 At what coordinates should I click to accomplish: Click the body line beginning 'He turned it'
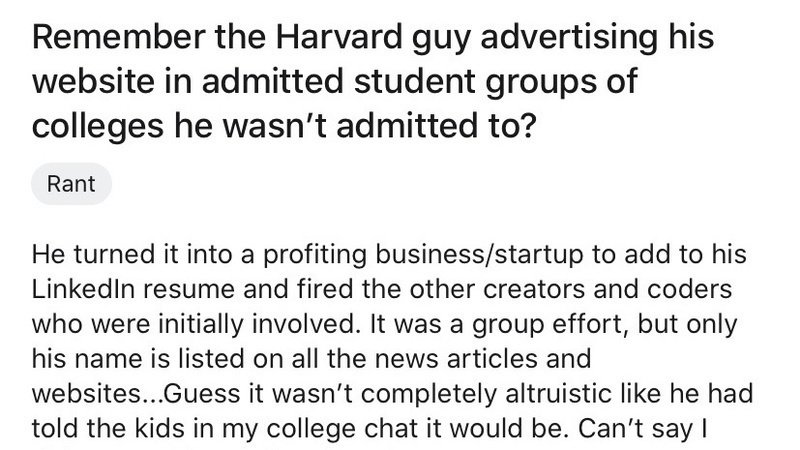coord(389,255)
